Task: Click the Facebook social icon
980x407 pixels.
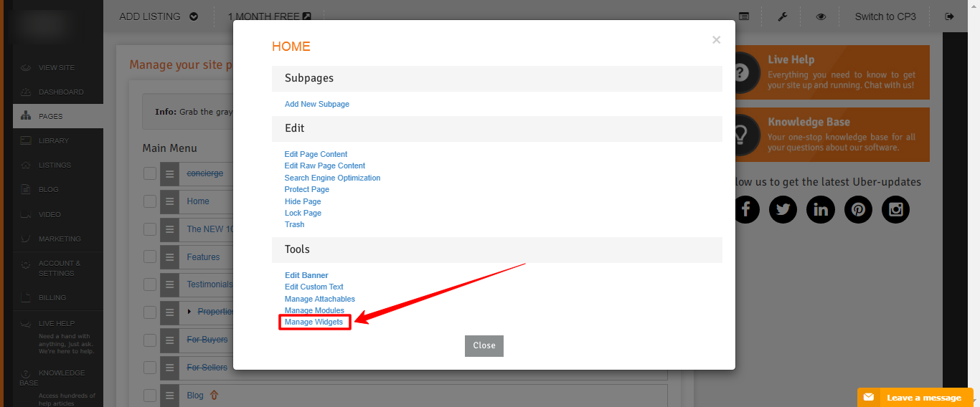Action: point(745,209)
